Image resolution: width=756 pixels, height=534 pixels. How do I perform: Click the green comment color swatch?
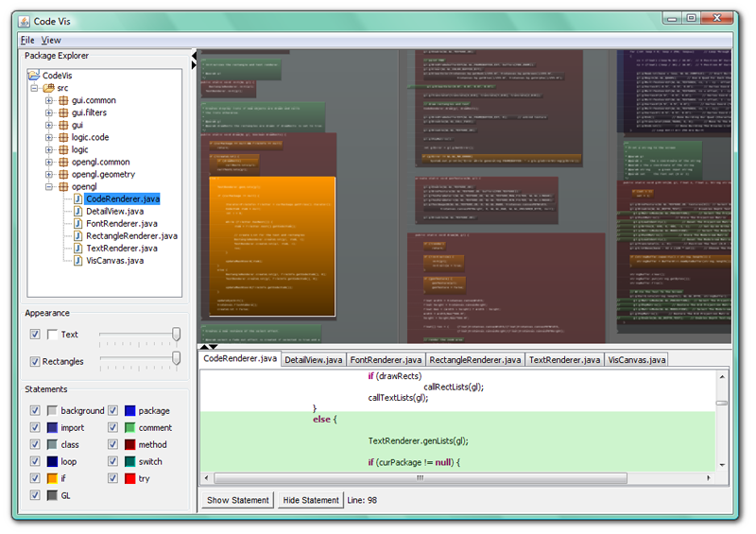(x=129, y=427)
